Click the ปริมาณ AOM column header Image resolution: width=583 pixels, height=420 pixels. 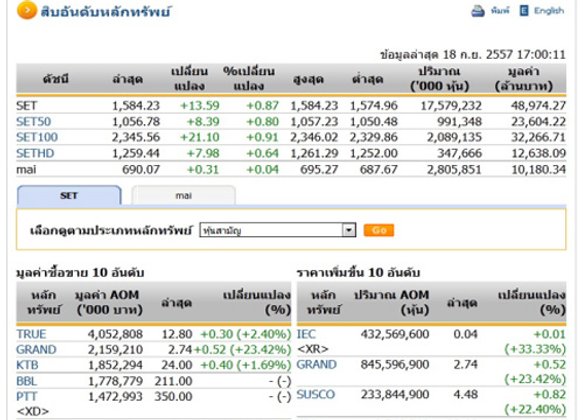click(392, 303)
